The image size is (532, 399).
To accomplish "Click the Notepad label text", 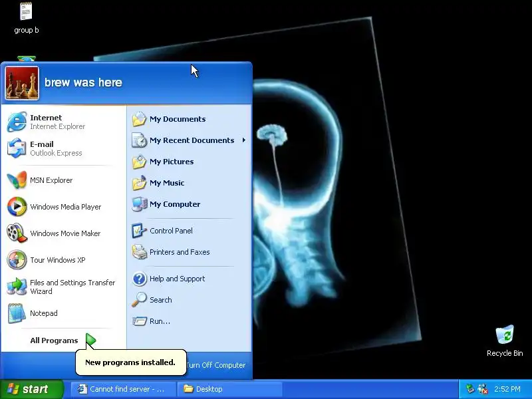I will point(44,313).
